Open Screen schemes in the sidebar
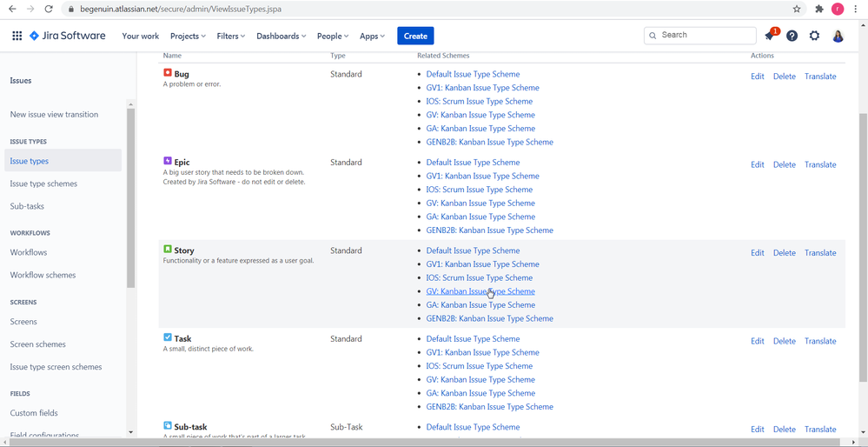The width and height of the screenshot is (868, 447). pyautogui.click(x=37, y=344)
